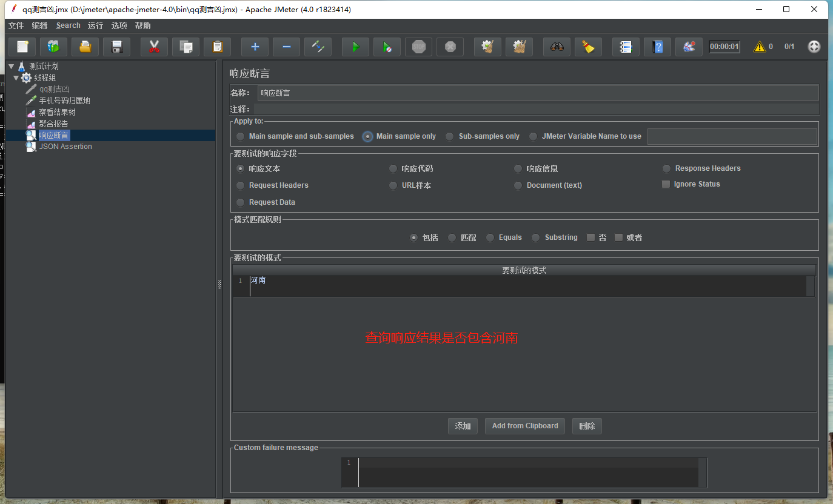Click the Paste clipboard icon
Screen dimensions: 833x504
(x=218, y=47)
